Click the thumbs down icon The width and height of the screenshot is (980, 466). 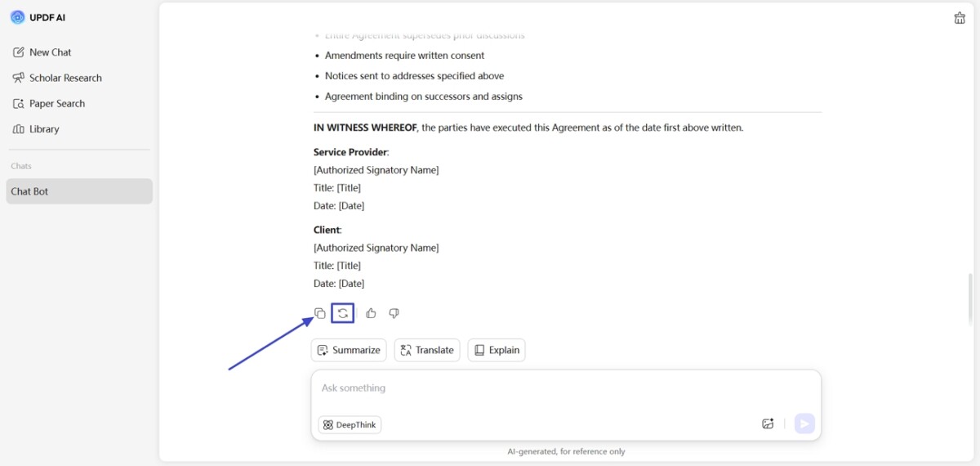[x=394, y=313]
